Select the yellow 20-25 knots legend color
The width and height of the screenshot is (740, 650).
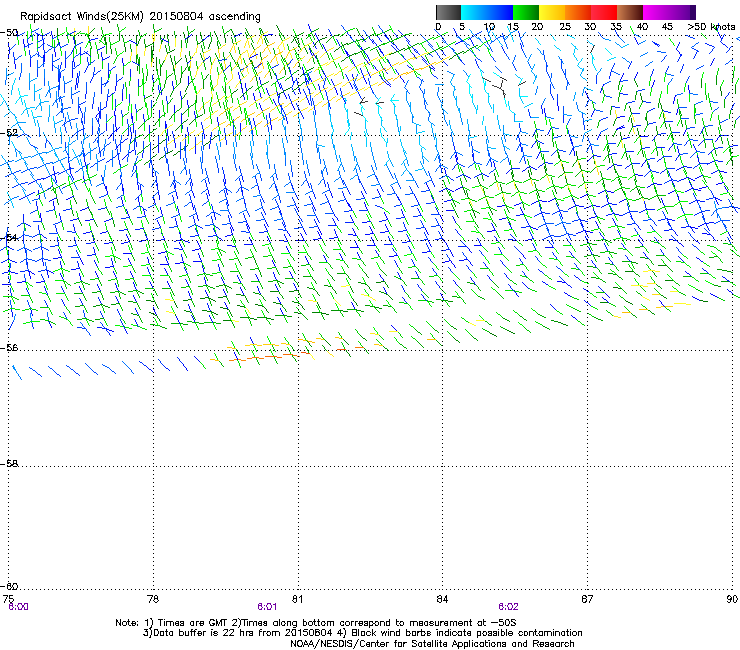click(x=552, y=12)
